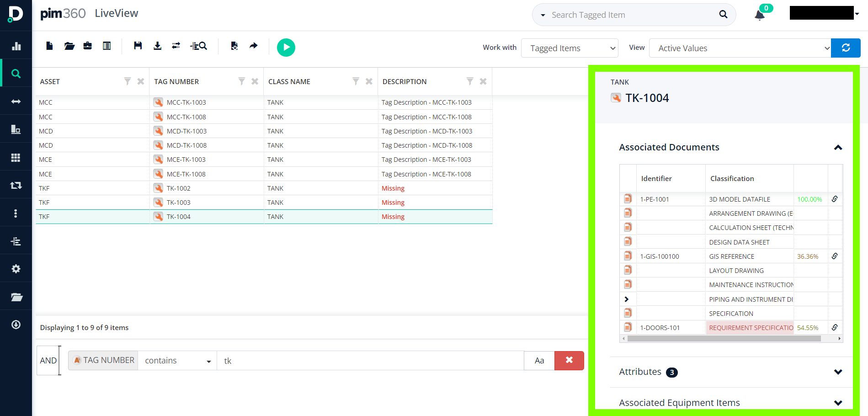The image size is (868, 416).
Task: Remove the TAG NUMBER column
Action: point(255,81)
